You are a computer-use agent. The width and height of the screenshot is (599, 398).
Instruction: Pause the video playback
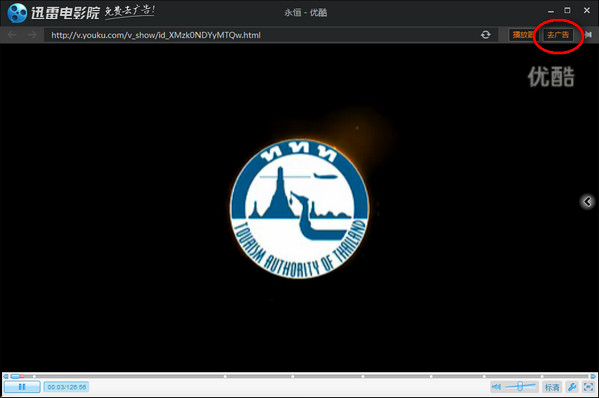(22, 387)
